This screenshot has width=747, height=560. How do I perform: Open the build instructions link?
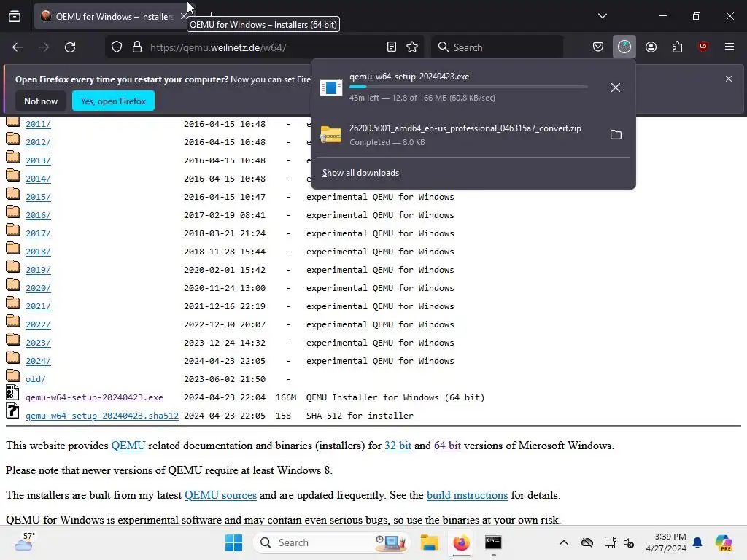point(467,495)
